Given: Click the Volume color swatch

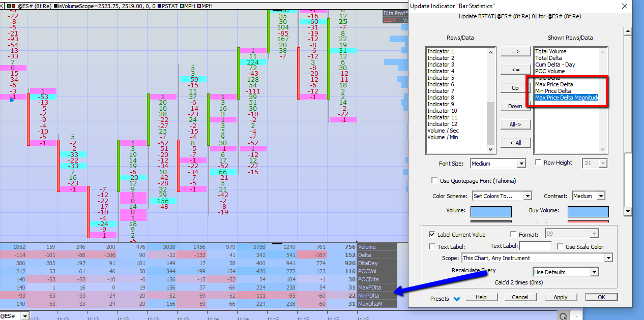Looking at the screenshot, I should coord(491,211).
